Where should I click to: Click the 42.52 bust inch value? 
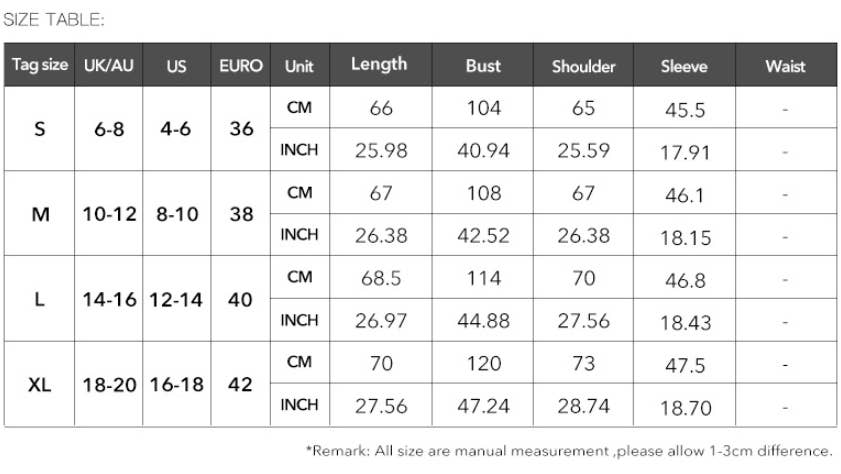pos(483,236)
